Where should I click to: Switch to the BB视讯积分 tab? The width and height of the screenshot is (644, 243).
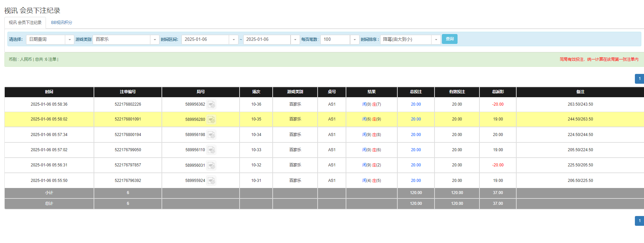tap(61, 23)
